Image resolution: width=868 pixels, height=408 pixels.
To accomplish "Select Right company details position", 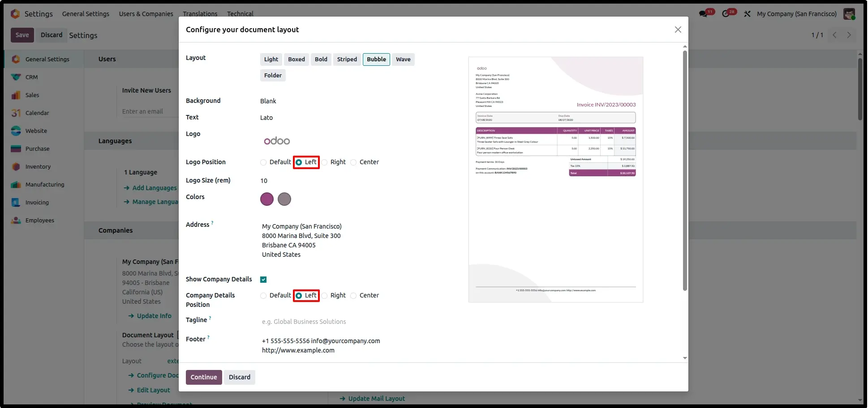I will [324, 296].
